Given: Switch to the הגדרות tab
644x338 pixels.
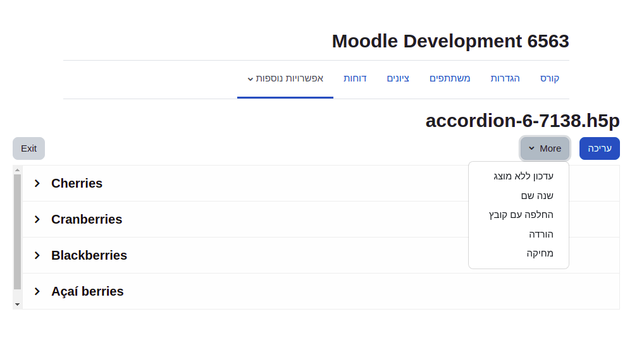Looking at the screenshot, I should tap(505, 79).
